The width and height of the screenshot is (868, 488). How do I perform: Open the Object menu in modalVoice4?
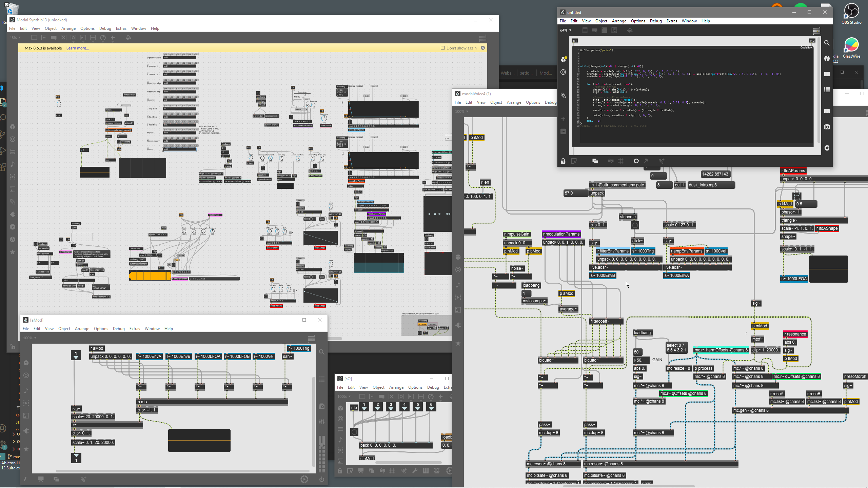(x=496, y=102)
